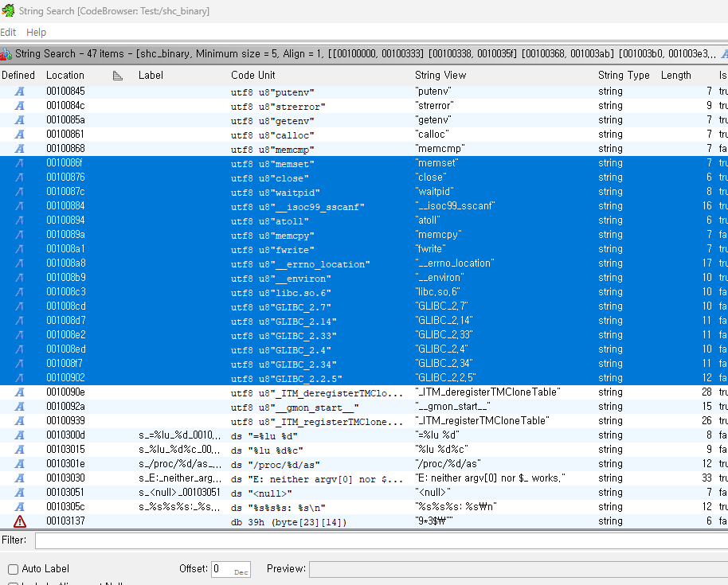Click the defined-string icon for the calloc row

[19, 135]
